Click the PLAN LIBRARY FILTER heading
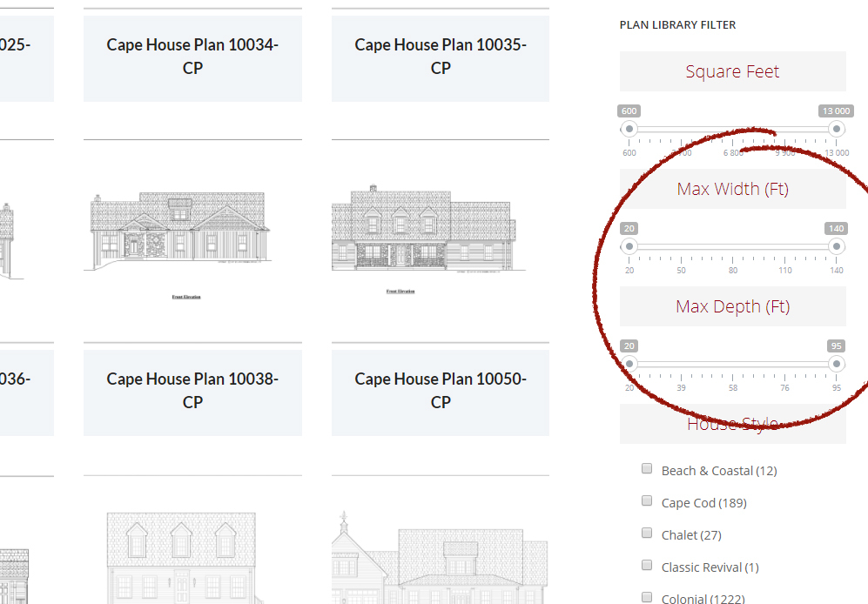Viewport: 868px width, 604px height. click(677, 25)
